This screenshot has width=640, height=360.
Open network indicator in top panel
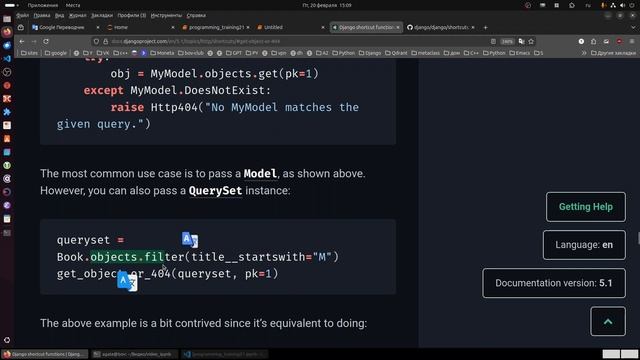pyautogui.click(x=613, y=5)
